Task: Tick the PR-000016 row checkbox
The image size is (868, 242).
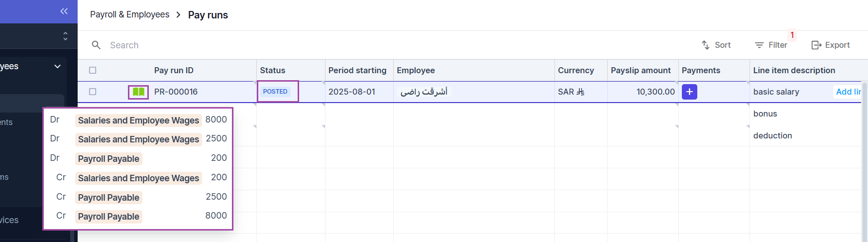Action: point(93,92)
